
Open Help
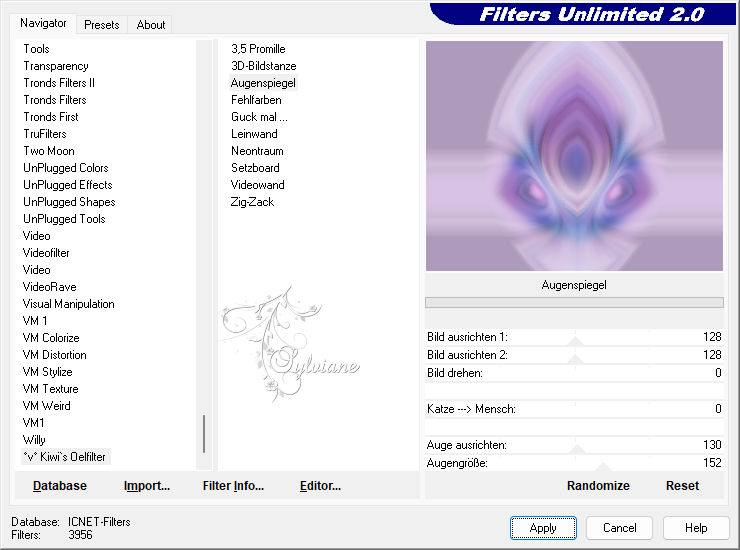click(x=696, y=528)
